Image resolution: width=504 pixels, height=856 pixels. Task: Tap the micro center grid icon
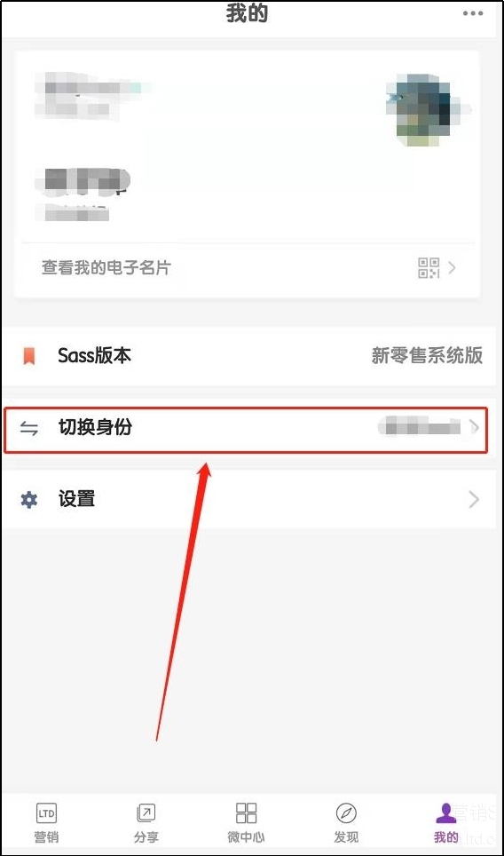pyautogui.click(x=246, y=812)
